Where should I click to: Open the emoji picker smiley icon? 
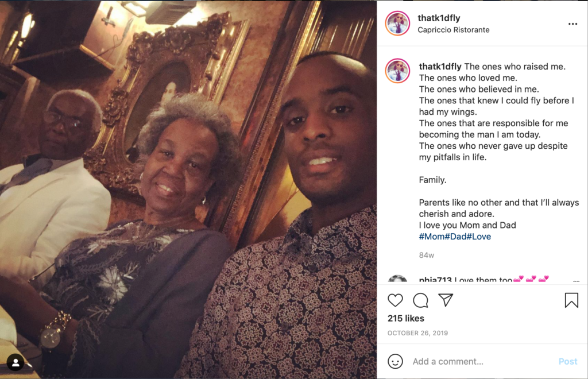[395, 361]
